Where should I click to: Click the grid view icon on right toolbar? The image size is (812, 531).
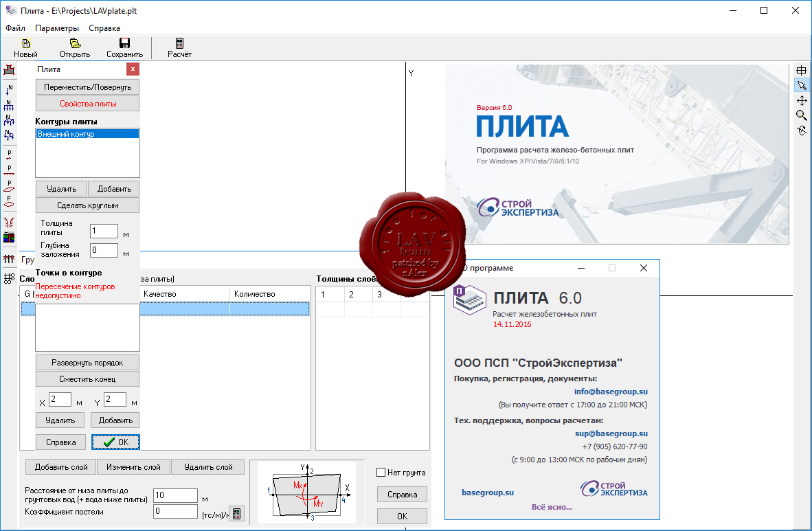(801, 71)
